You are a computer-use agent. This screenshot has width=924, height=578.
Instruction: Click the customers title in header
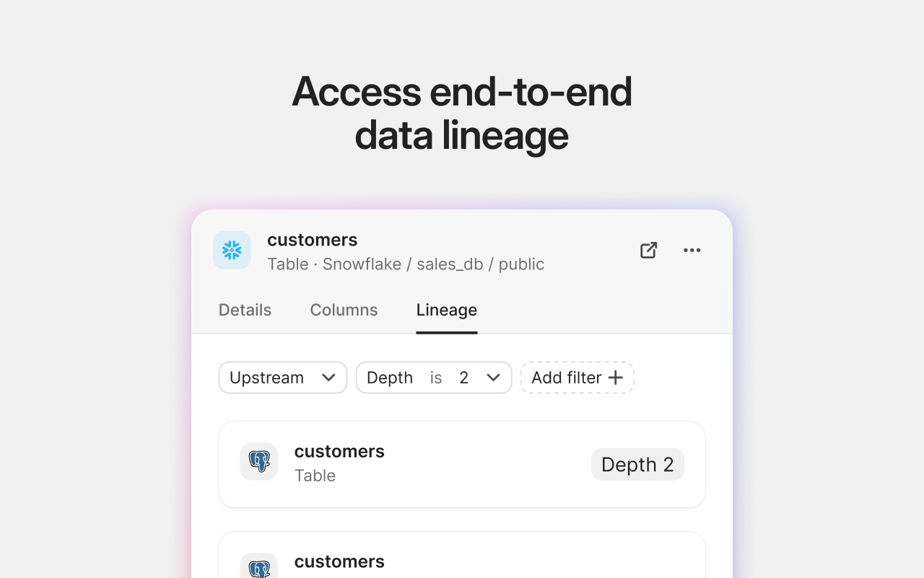[312, 240]
